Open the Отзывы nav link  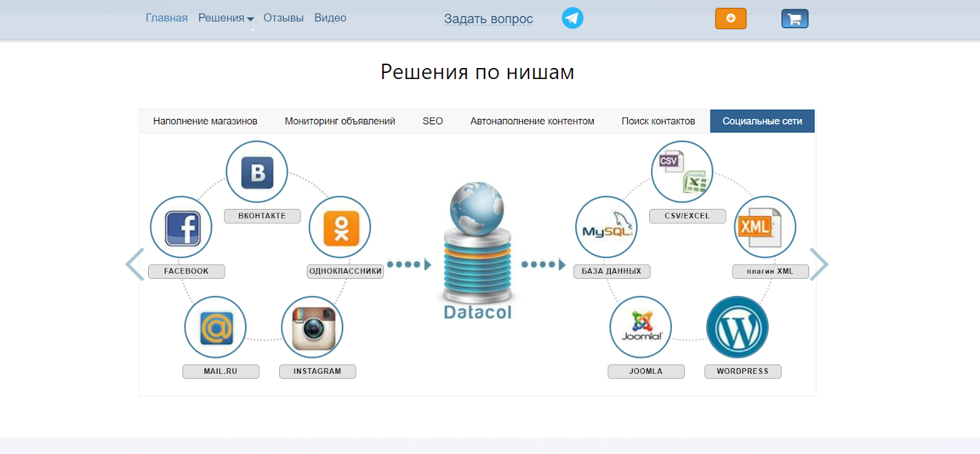tap(284, 18)
